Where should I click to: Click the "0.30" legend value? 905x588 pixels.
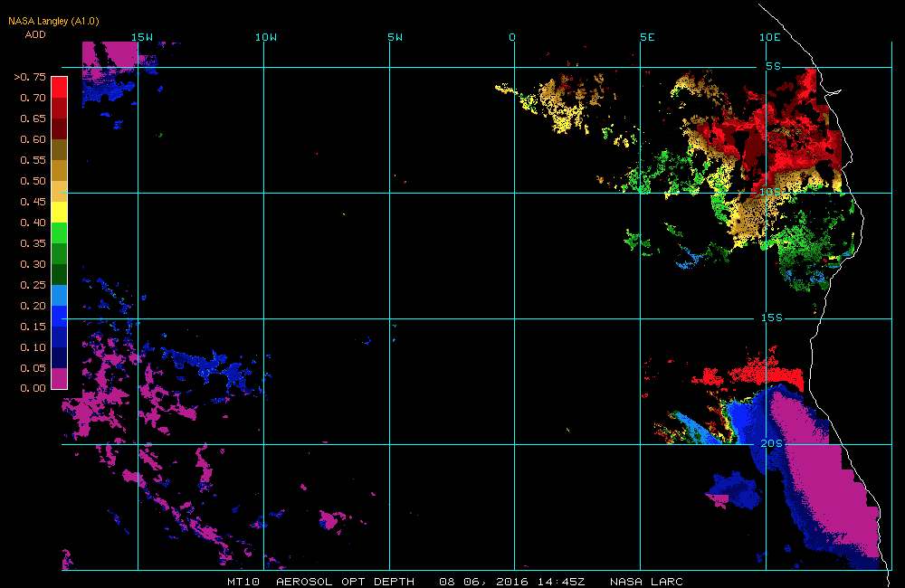(x=33, y=264)
